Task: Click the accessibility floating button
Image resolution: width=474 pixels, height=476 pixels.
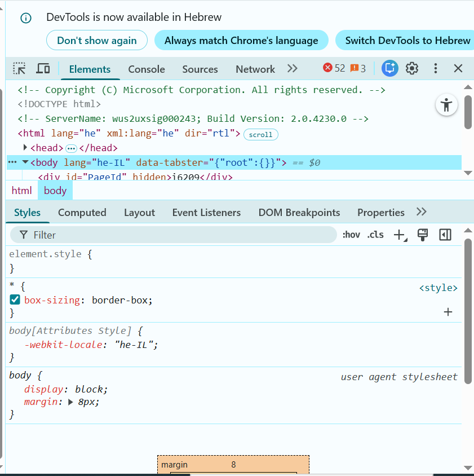Action: pos(446,105)
